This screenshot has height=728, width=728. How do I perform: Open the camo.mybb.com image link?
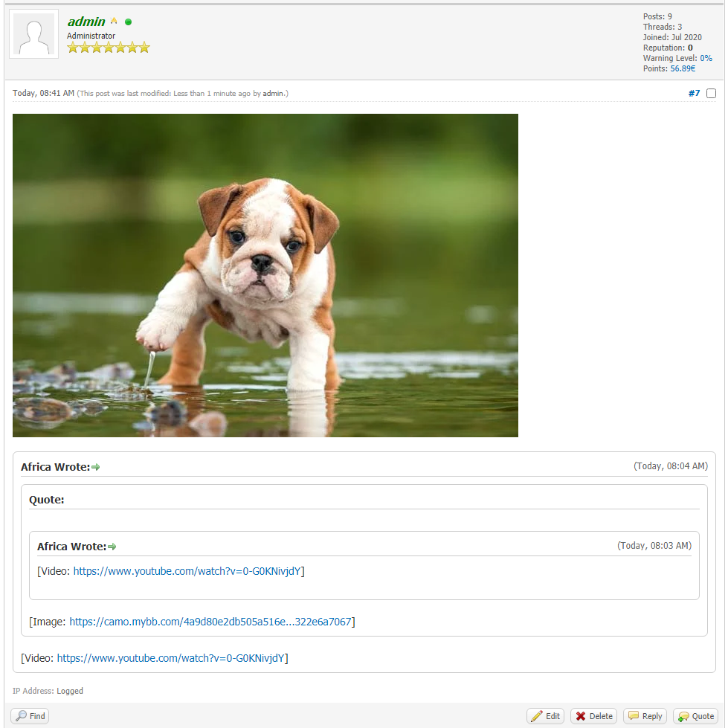tap(212, 622)
